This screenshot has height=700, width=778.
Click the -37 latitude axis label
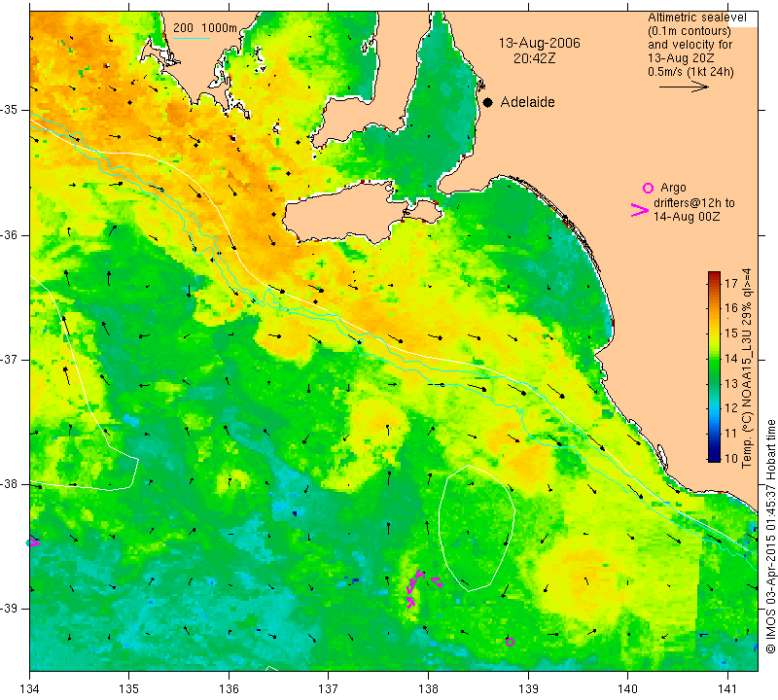[11, 359]
